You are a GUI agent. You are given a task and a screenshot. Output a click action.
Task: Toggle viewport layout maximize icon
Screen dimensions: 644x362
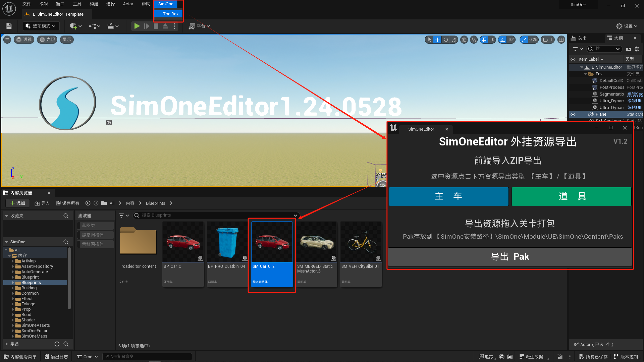561,40
